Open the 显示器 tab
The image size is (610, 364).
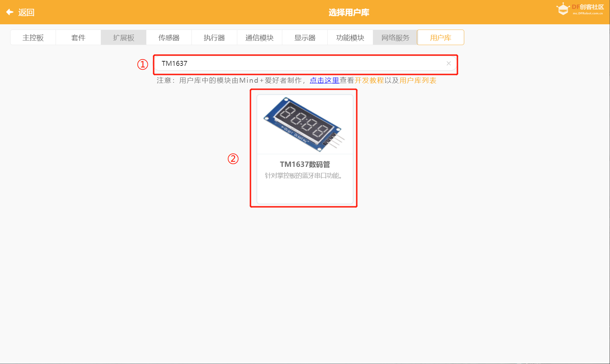[x=305, y=38]
